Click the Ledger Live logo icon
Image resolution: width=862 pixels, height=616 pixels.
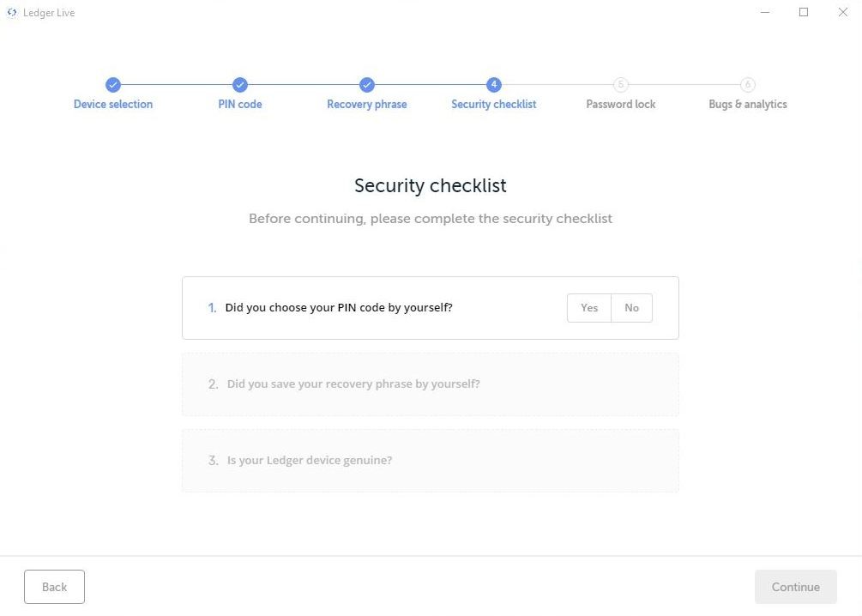(12, 13)
